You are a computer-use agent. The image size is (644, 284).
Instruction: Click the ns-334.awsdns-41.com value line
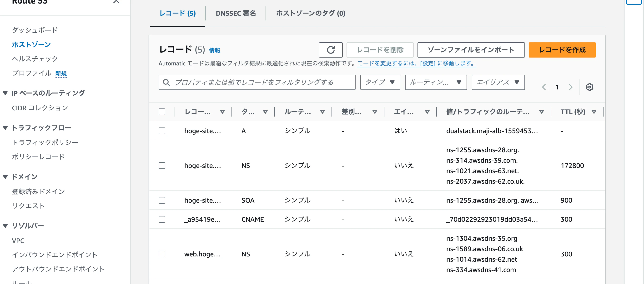481,269
